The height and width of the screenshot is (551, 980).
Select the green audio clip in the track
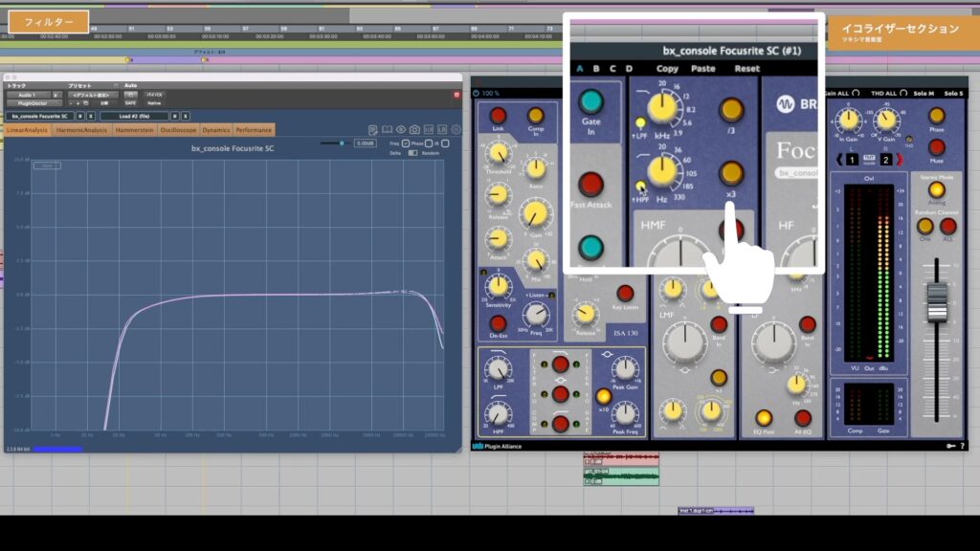click(620, 477)
